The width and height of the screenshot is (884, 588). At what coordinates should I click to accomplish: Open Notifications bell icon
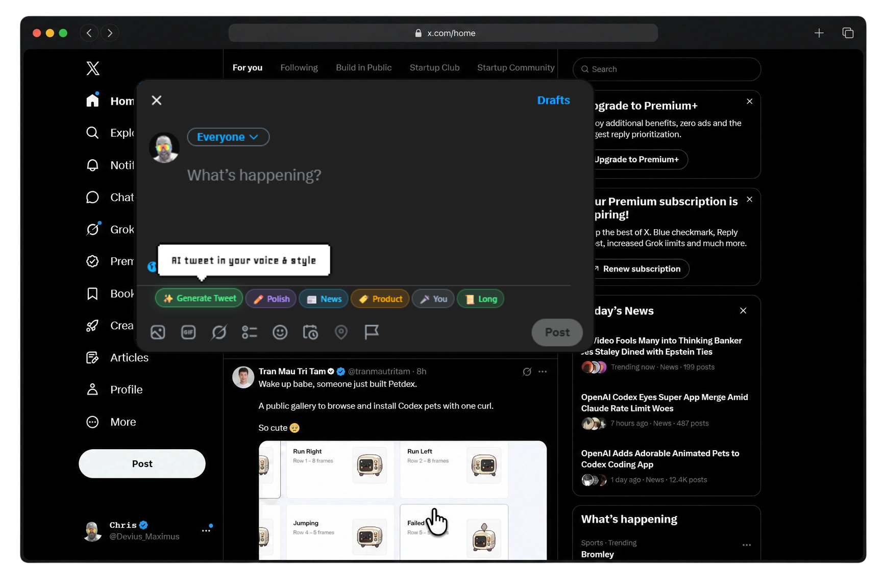click(x=92, y=165)
